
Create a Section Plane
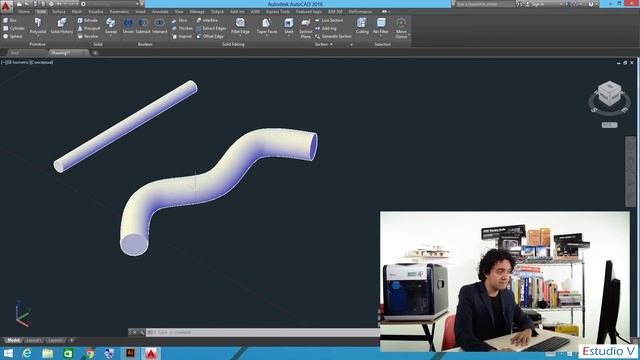[x=305, y=28]
